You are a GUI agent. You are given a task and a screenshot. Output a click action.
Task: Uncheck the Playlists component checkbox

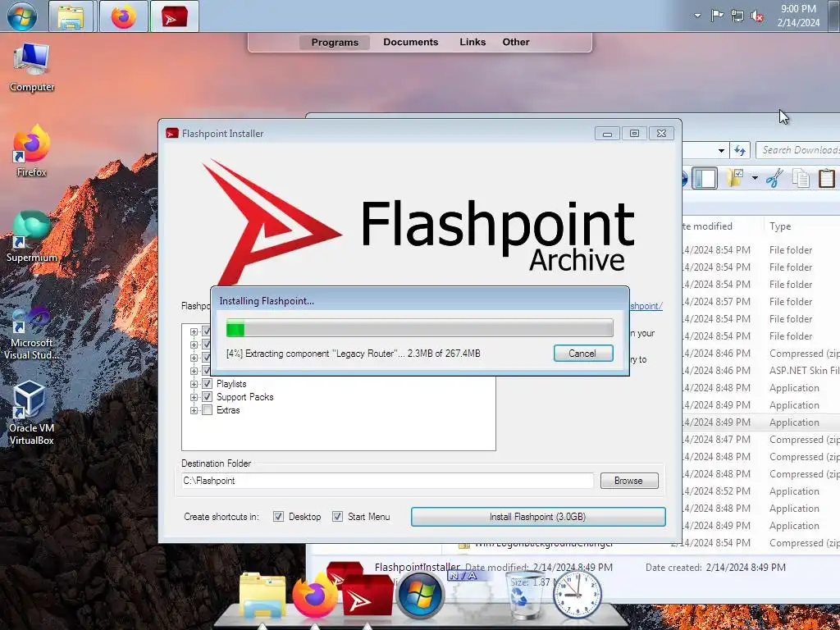point(208,384)
